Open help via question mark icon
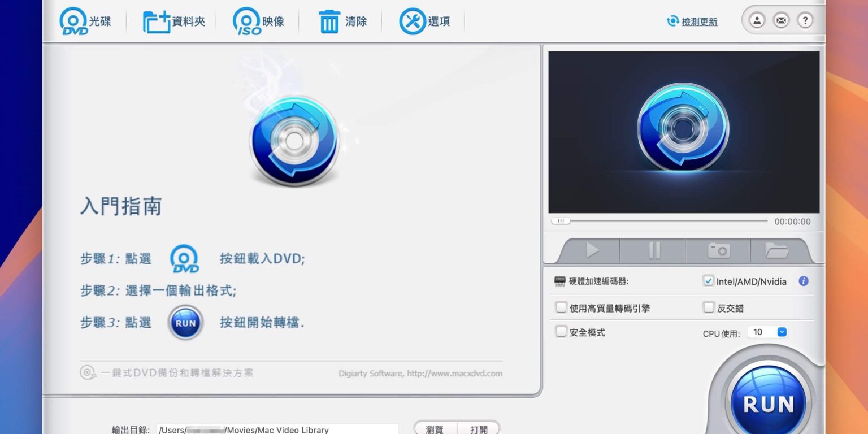Viewport: 868px width, 434px height. coord(805,21)
